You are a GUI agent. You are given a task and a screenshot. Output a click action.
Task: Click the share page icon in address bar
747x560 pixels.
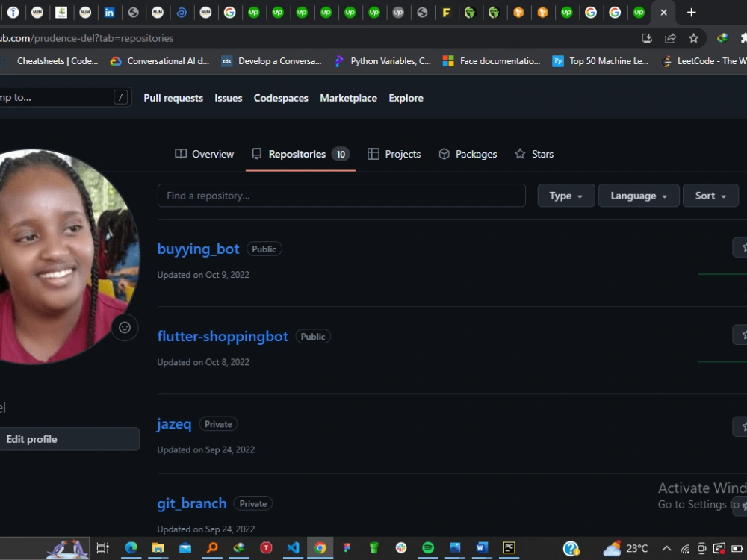pos(670,38)
